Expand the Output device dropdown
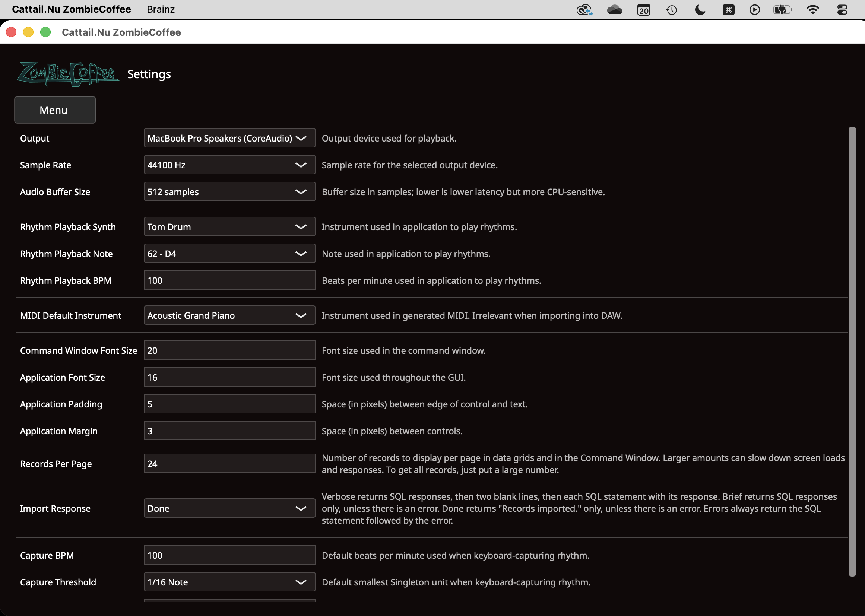This screenshot has width=865, height=616. pos(229,138)
